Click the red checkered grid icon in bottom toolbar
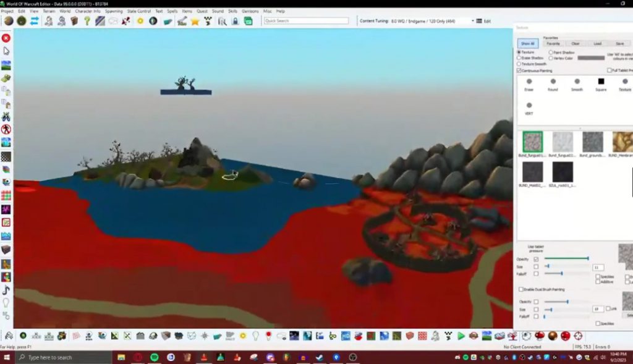The width and height of the screenshot is (633, 364). (422, 336)
